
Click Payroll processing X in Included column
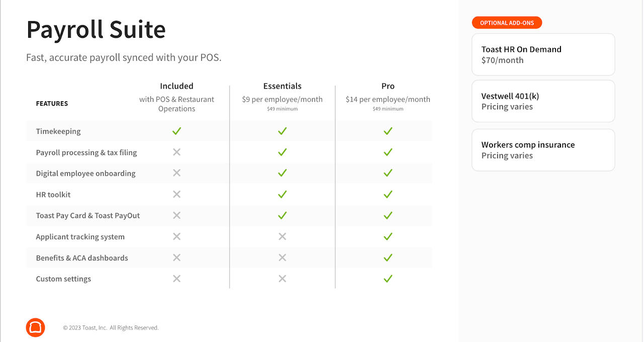177,152
